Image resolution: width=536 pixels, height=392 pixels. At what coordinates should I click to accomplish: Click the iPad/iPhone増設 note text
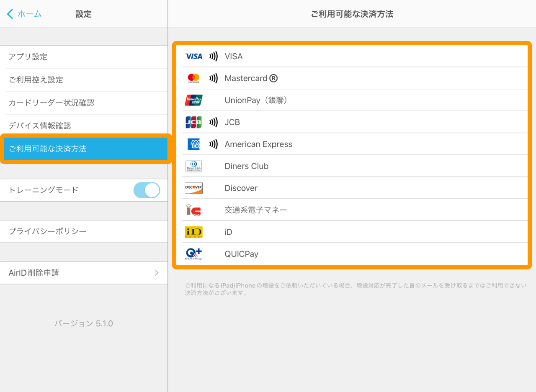(356, 289)
